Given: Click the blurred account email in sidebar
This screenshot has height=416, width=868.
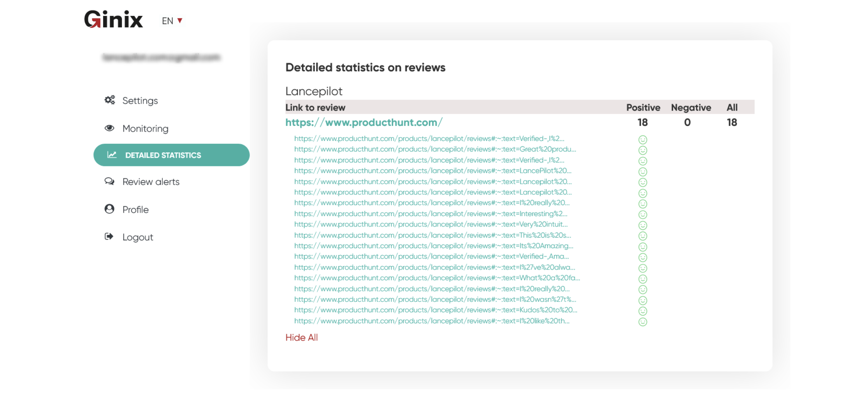Looking at the screenshot, I should coord(161,57).
